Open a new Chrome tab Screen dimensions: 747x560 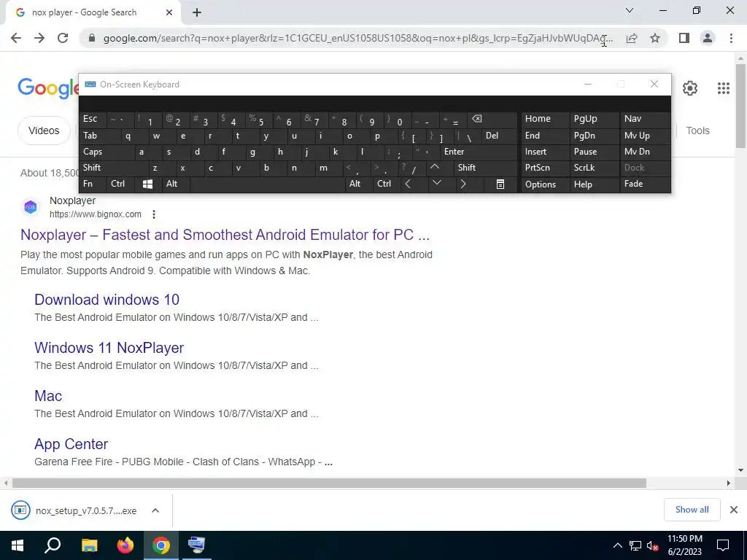pyautogui.click(x=197, y=12)
